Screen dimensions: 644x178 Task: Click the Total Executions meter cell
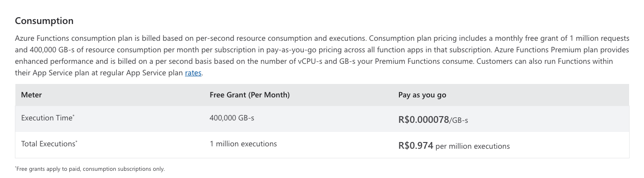[50, 144]
